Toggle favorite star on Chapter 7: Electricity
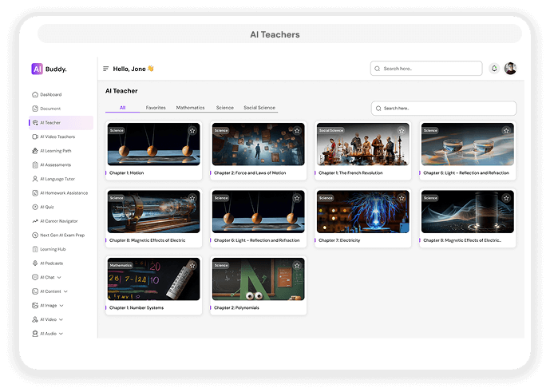 coord(402,197)
